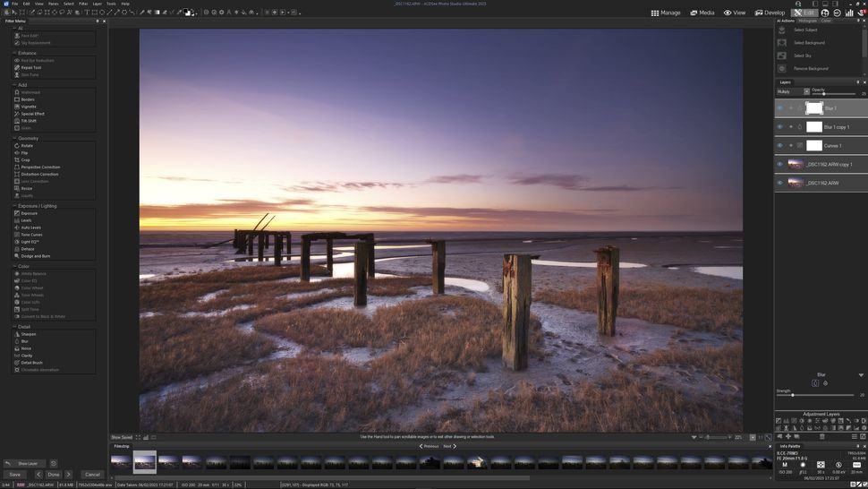Adjust the Blur Strength slider
The image size is (868, 489).
point(815,395)
